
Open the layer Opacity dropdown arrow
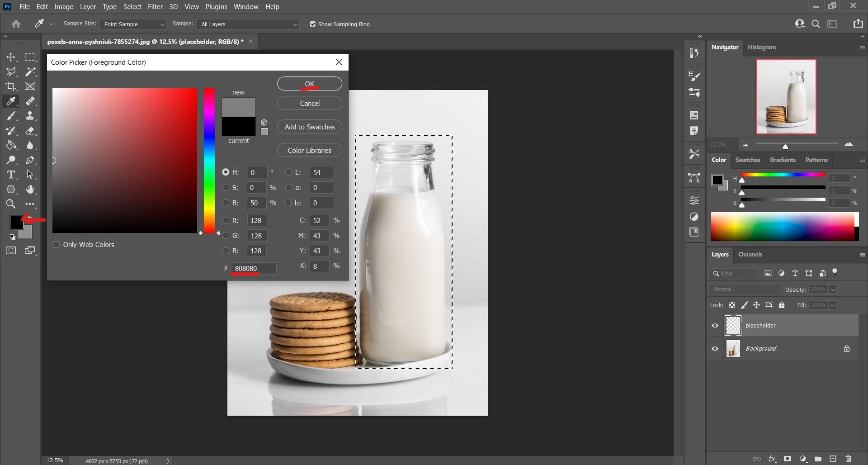[x=833, y=289]
